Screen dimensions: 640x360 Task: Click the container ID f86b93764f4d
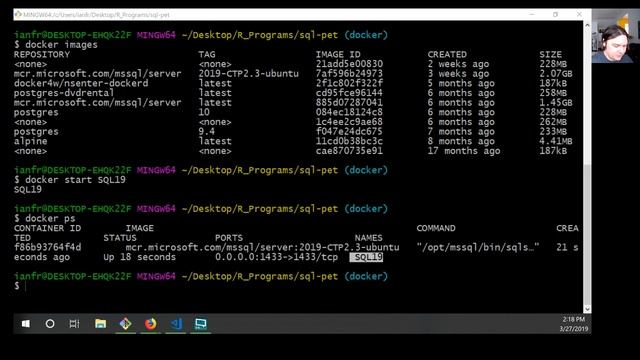tap(47, 247)
